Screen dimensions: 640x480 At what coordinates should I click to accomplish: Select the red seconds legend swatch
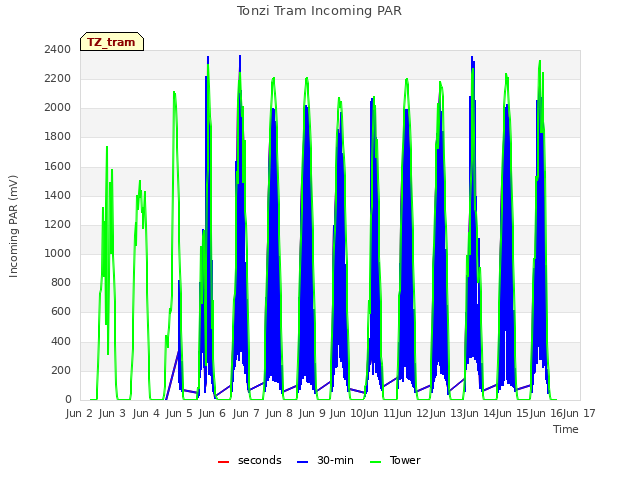coord(223,462)
